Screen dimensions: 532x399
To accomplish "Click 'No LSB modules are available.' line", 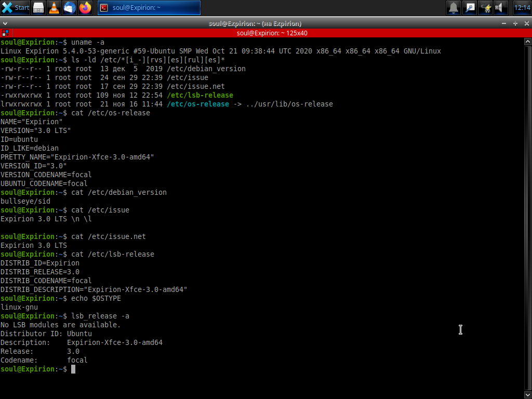I will pos(61,325).
